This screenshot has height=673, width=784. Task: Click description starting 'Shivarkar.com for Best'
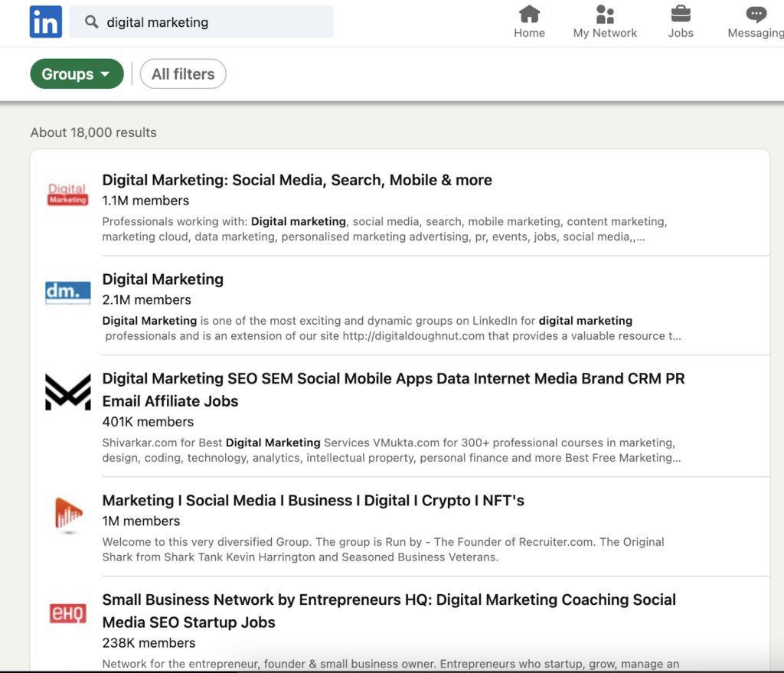391,450
